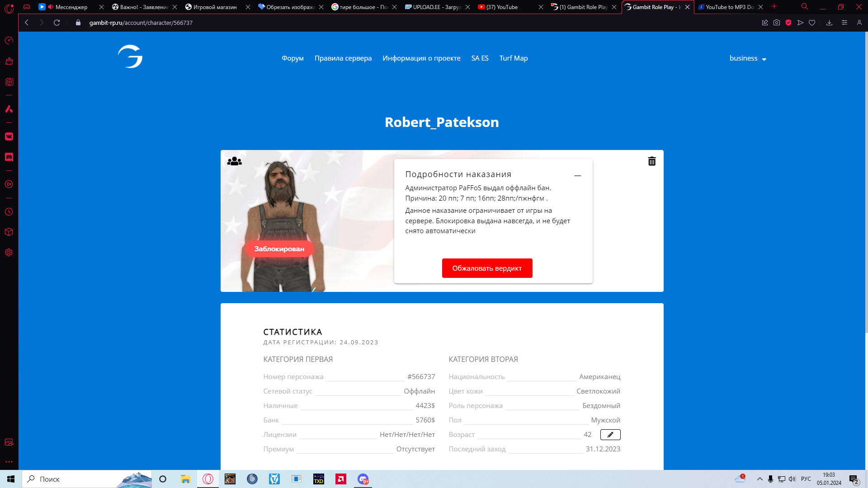Screen dimensions: 868x488
Task: Click the trash delete character icon
Action: pos(651,161)
